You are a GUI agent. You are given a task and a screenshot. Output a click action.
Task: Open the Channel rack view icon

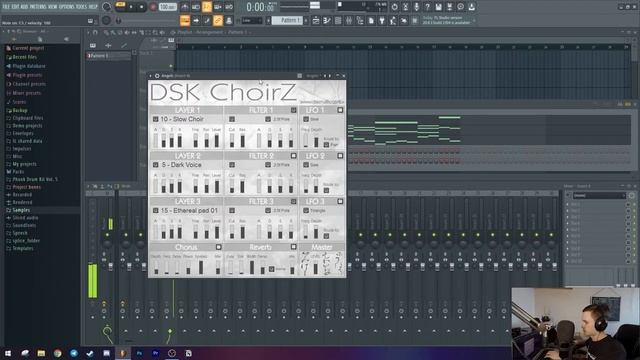[x=338, y=20]
